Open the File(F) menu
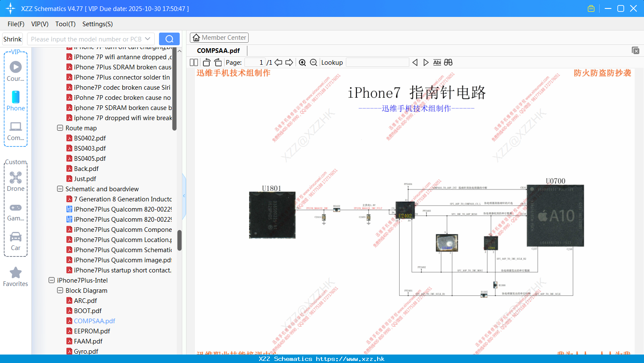 point(16,24)
